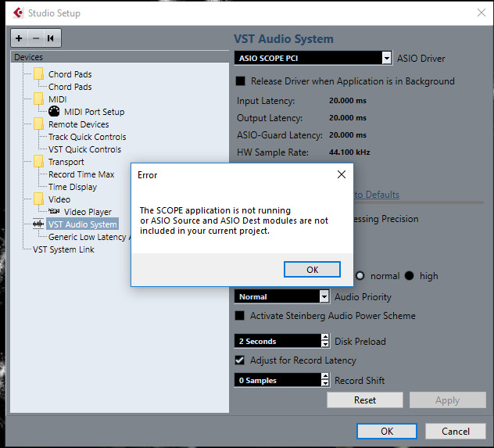
Task: Click the HW Sample Rate value 44.100 kHz
Action: [349, 152]
